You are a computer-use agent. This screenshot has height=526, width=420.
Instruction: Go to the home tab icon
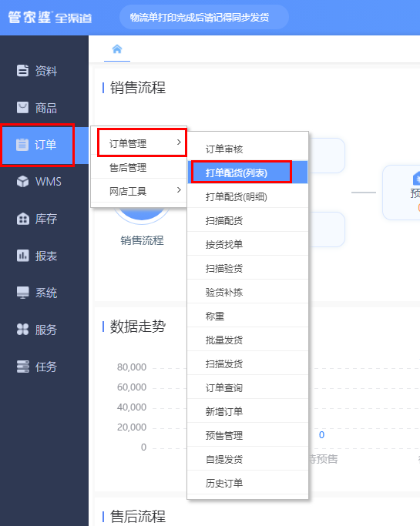(117, 49)
